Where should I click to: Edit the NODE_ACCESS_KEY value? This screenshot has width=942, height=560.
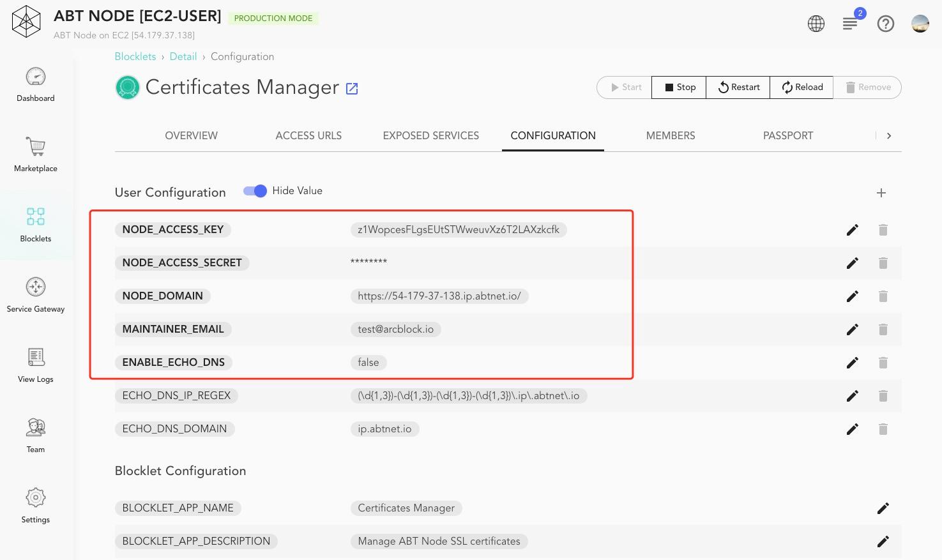coord(853,230)
